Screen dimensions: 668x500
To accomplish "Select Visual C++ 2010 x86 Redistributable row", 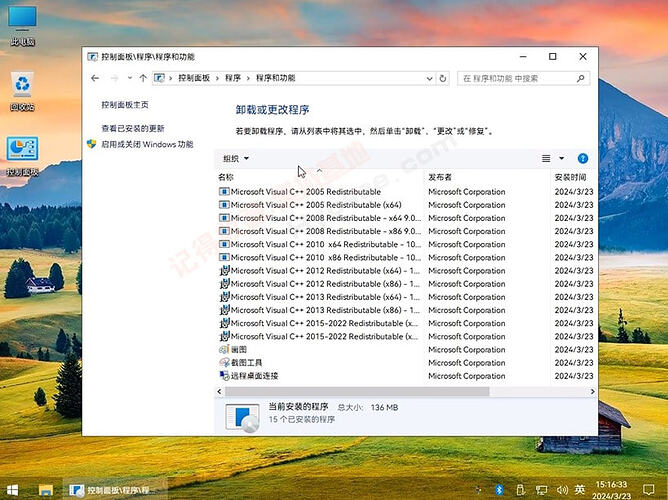I will (405, 258).
